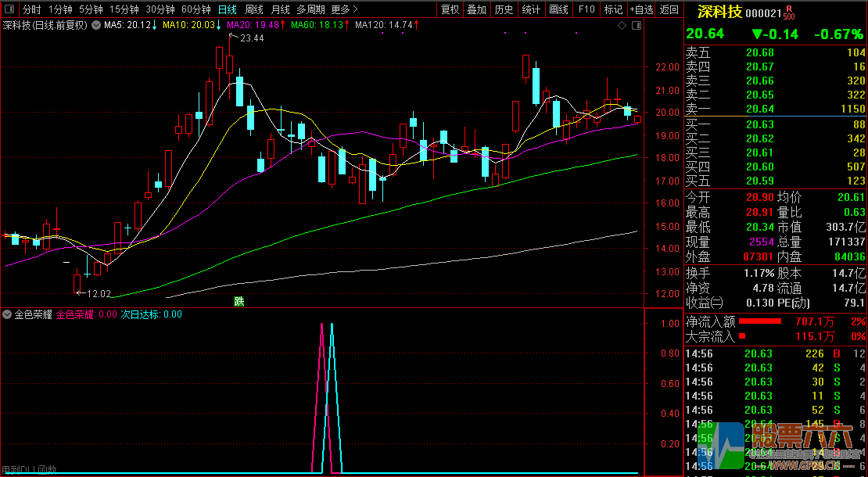Click the panel toggle icon before 分时
Screen dimensions: 868x477
click(x=9, y=9)
